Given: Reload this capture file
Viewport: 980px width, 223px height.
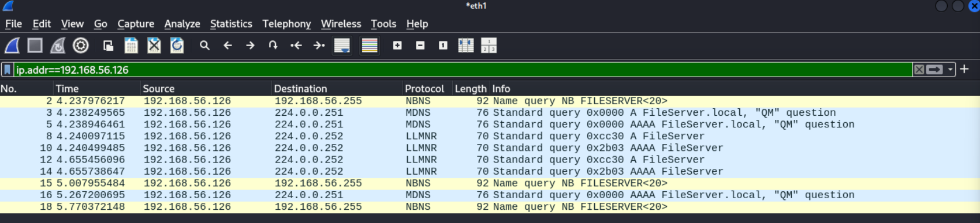Looking at the screenshot, I should click(177, 46).
